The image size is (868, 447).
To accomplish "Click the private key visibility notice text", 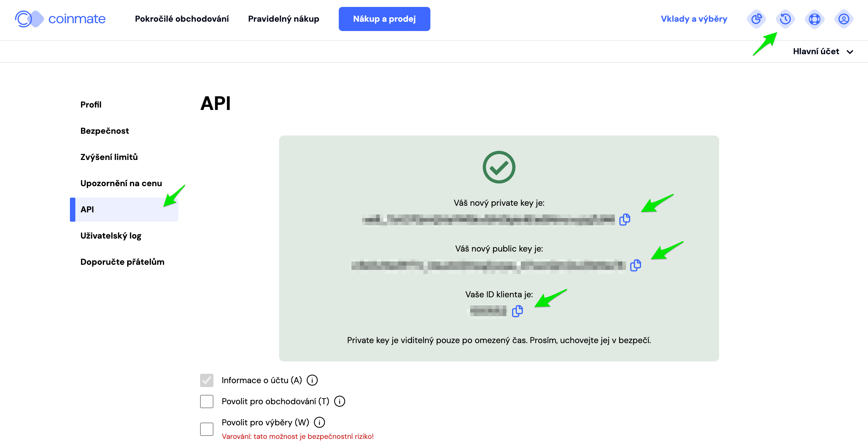I will click(499, 340).
